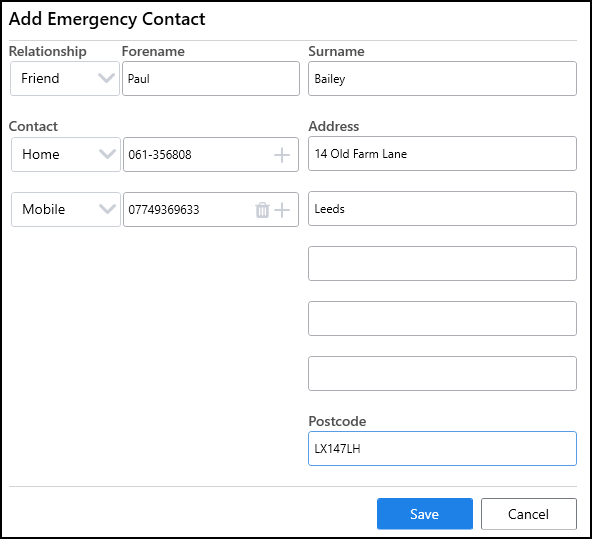Viewport: 592px width, 539px height.
Task: Click the plus icon beside home number 061-356808
Action: (282, 155)
